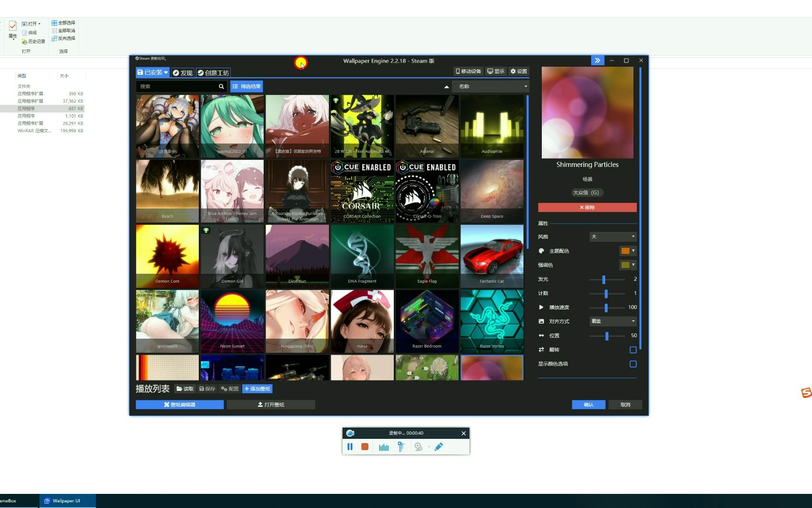Select the Neon Sunset wallpaper thumbnail
This screenshot has width=812, height=508.
(x=232, y=321)
